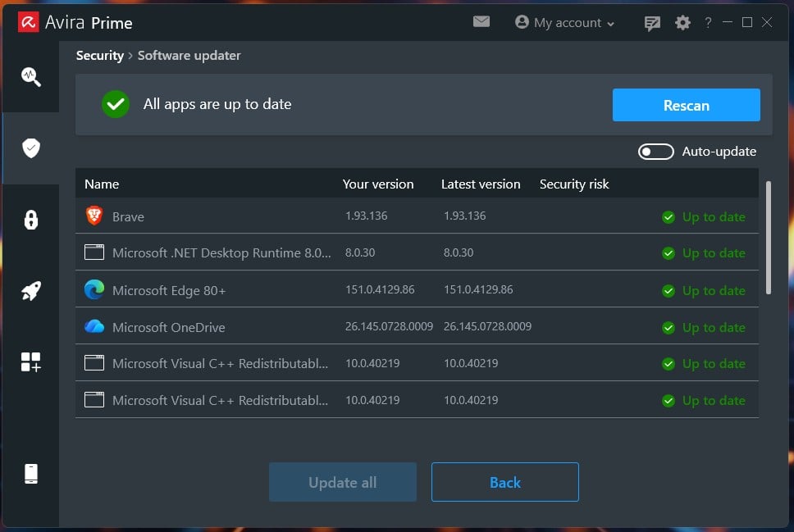
Task: Click the Microsoft Edge icon
Action: coord(94,289)
